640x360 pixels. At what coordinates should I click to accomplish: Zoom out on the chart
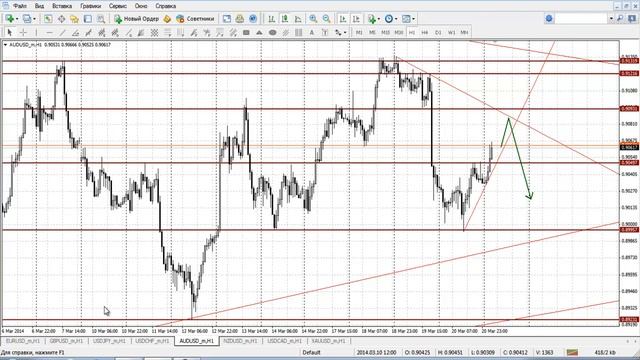point(327,19)
